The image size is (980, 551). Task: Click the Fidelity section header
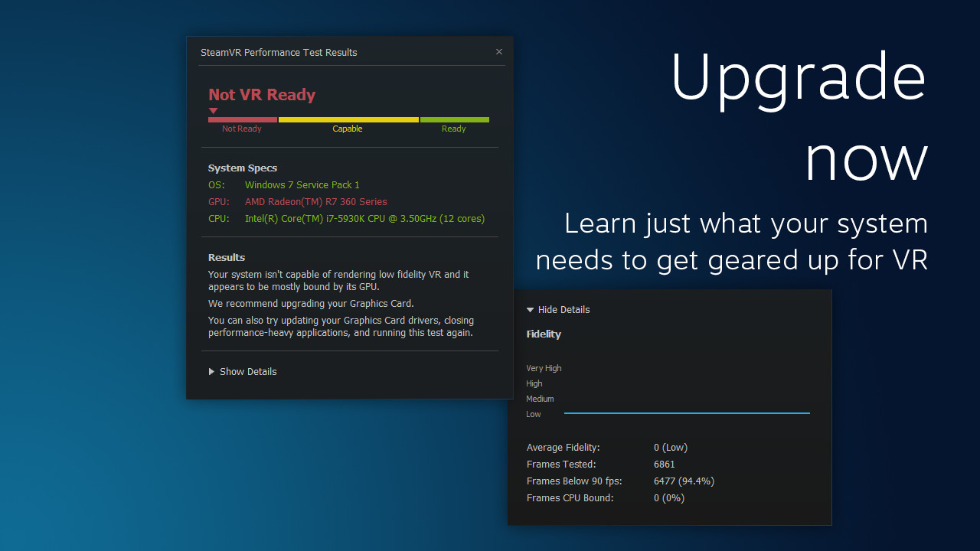pos(544,334)
